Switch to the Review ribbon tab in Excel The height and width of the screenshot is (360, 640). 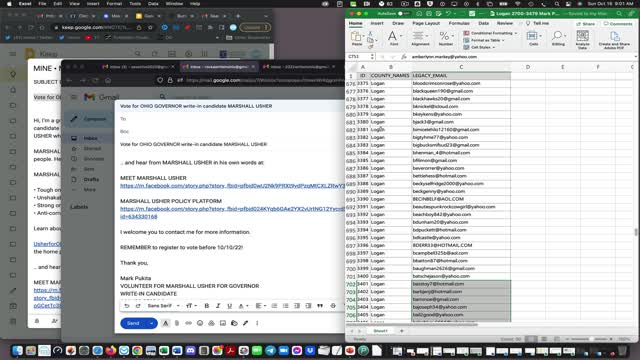coord(504,23)
